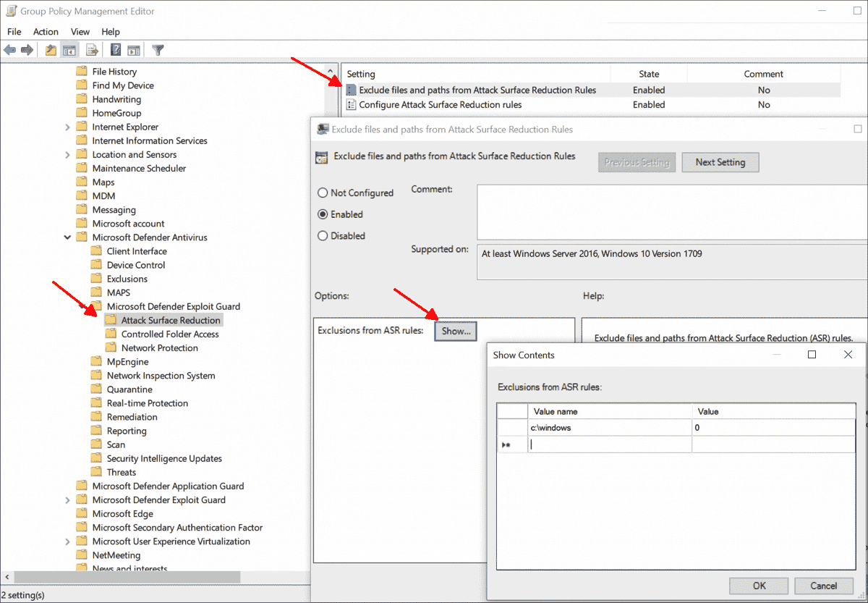This screenshot has height=603, width=868.
Task: Click OK in the Show Contents dialog
Action: tap(758, 586)
